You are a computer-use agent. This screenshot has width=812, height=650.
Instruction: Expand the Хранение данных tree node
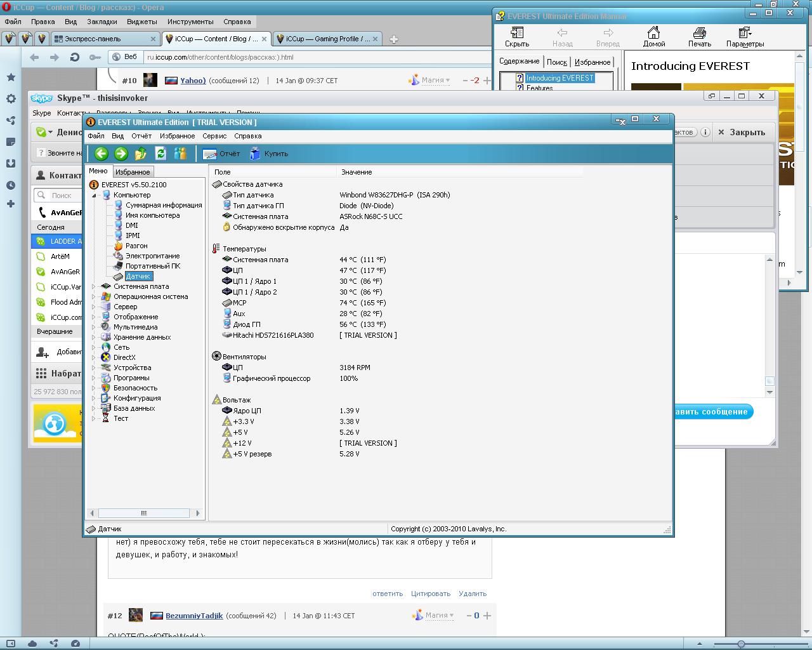[94, 338]
